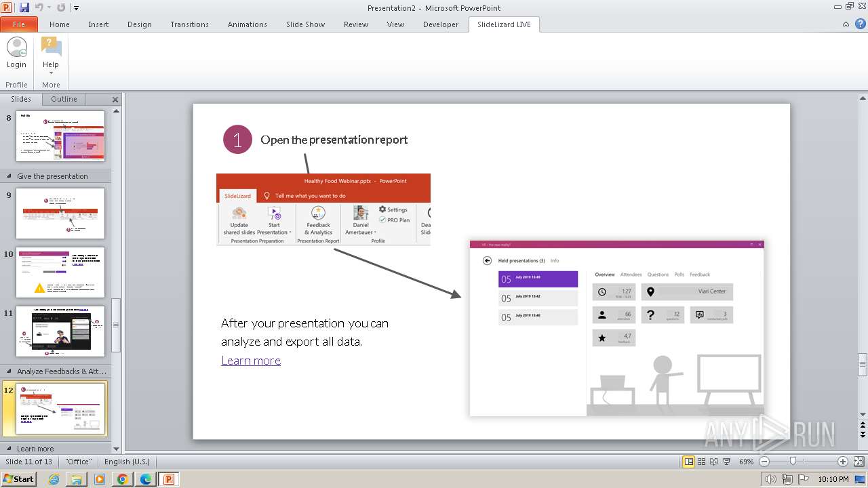The width and height of the screenshot is (868, 488).
Task: Click the thumbnail pane scrollbar thumb
Action: [x=115, y=325]
